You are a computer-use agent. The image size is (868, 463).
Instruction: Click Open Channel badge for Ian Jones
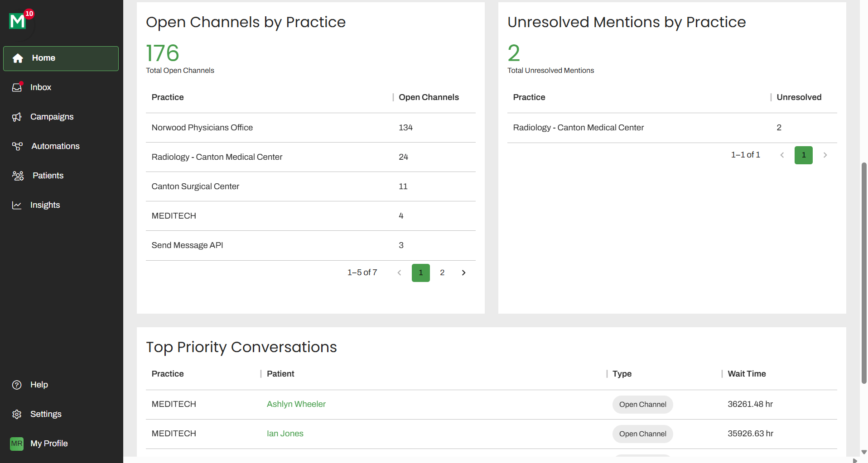pos(642,434)
